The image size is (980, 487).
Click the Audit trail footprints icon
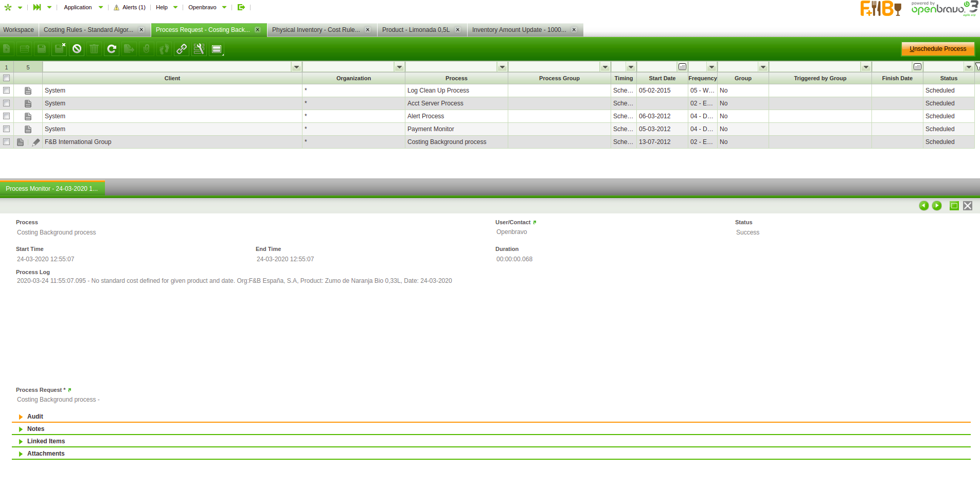coord(164,49)
